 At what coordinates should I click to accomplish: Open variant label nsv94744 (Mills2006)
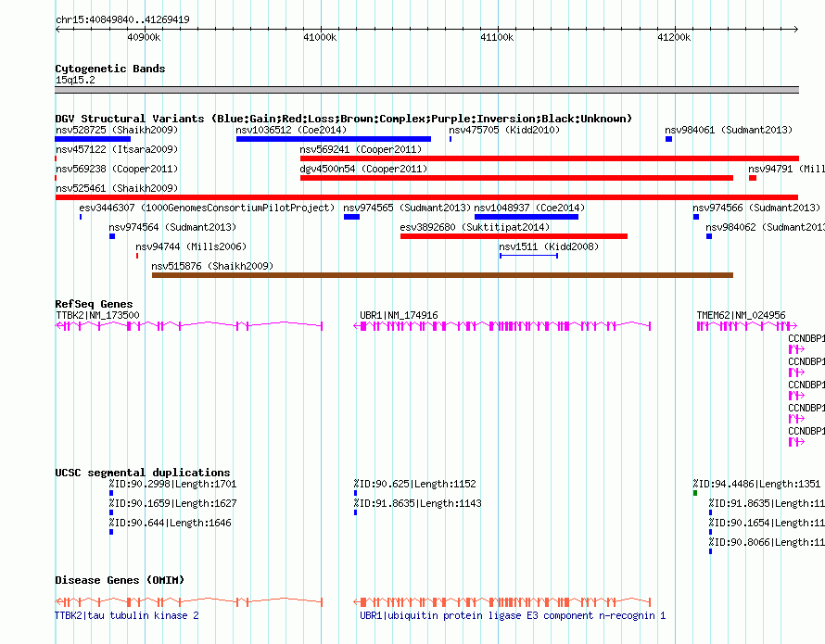tap(191, 246)
